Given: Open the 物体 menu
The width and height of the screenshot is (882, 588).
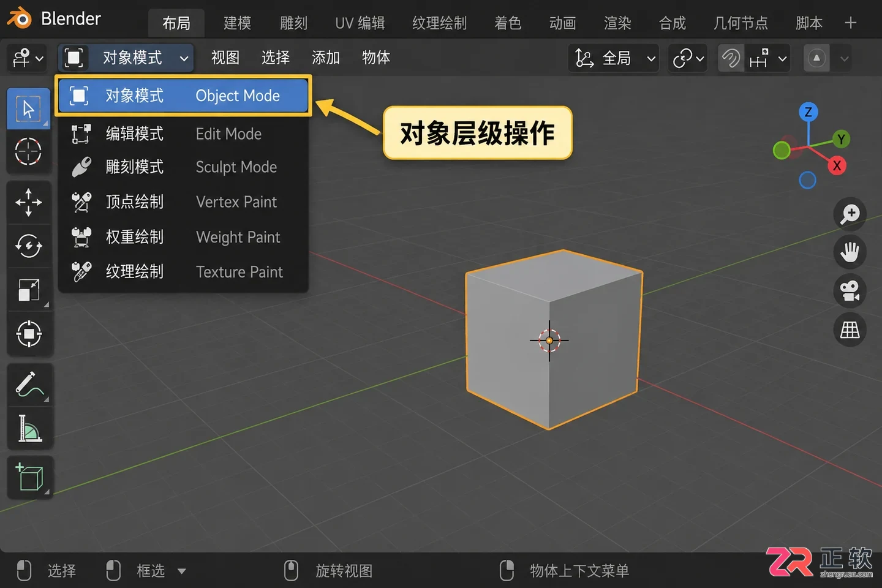Looking at the screenshot, I should click(376, 58).
